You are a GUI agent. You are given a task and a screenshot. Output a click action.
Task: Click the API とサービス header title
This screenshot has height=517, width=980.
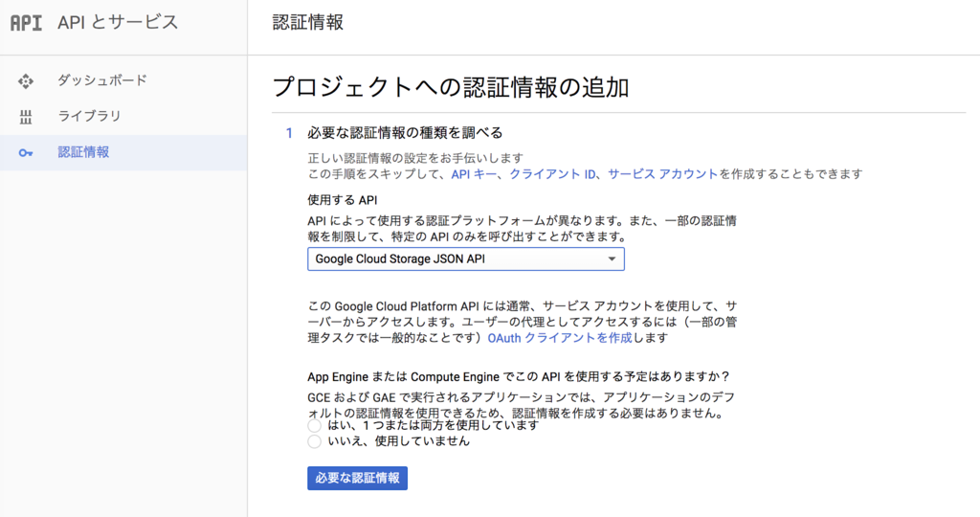click(118, 23)
